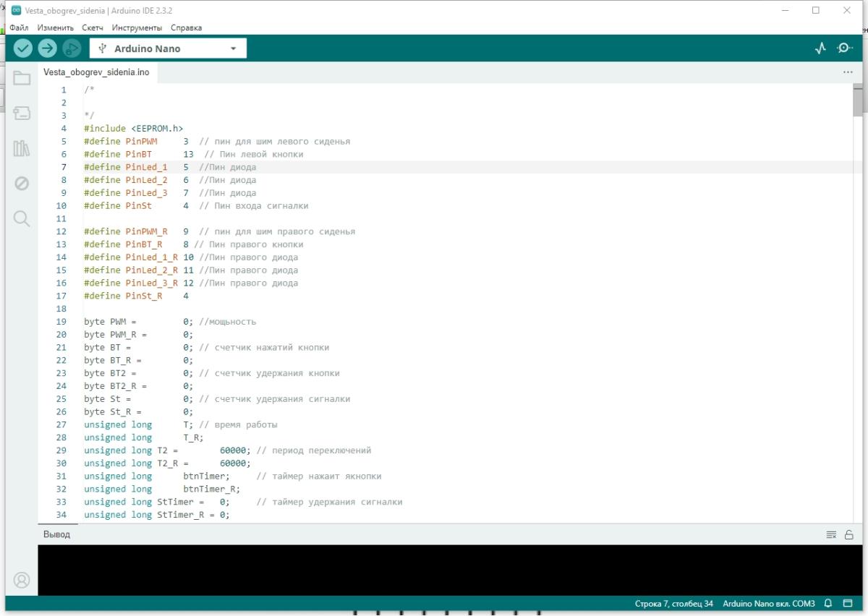
Task: Upload the sketch with the arrow button
Action: coord(47,48)
